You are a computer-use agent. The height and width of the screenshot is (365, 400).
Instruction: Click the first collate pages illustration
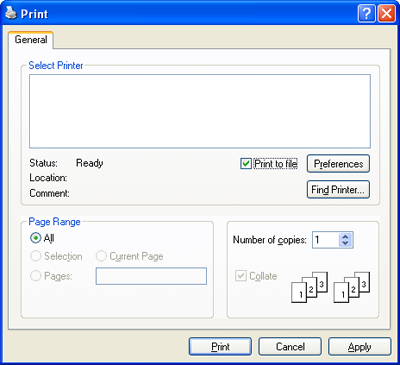tap(309, 287)
